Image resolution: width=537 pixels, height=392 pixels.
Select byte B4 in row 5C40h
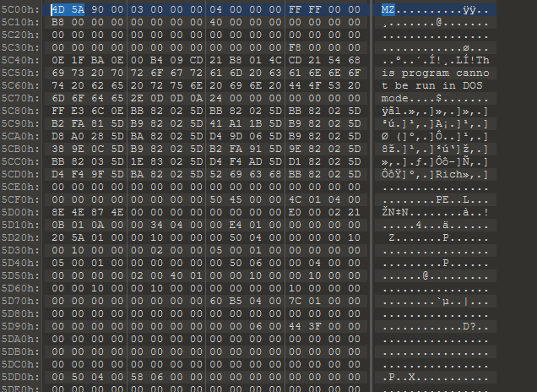(x=156, y=60)
